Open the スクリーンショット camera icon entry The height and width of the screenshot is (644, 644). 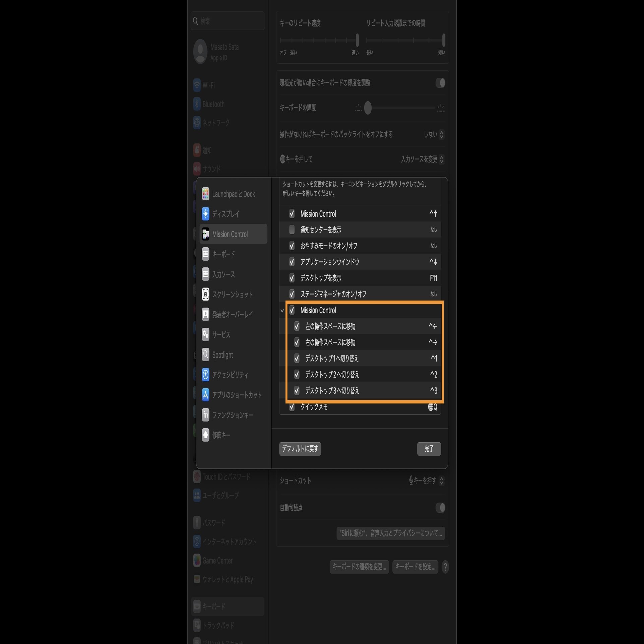tap(205, 294)
